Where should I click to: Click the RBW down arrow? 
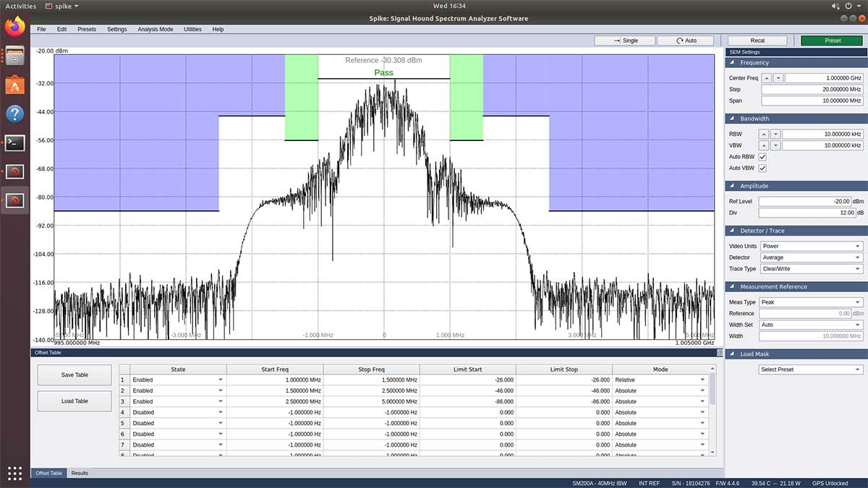click(x=775, y=134)
